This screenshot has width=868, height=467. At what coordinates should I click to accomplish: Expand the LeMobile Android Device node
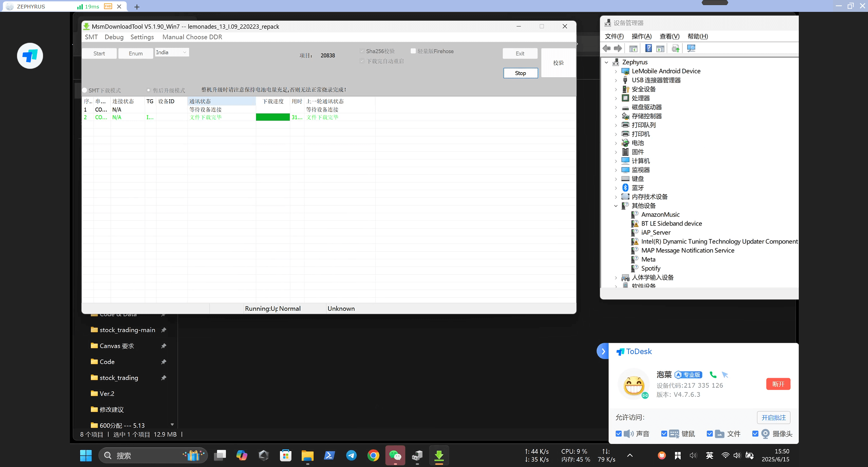(x=616, y=71)
